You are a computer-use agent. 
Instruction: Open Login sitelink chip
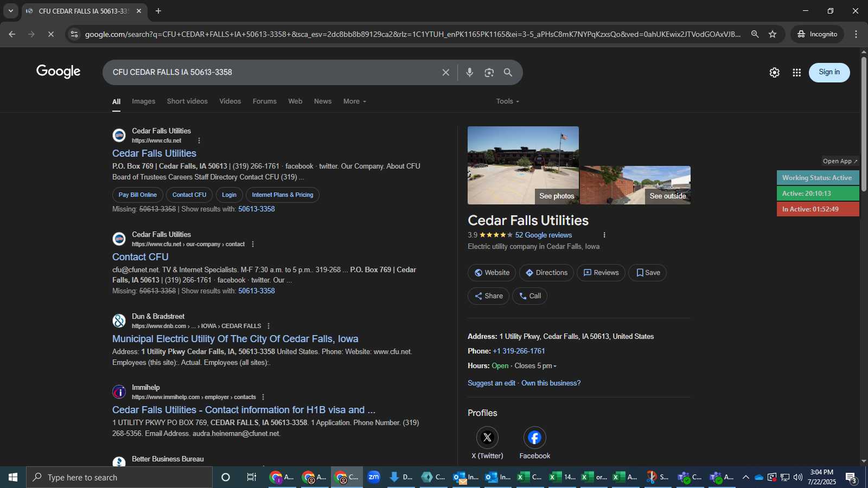pyautogui.click(x=229, y=195)
